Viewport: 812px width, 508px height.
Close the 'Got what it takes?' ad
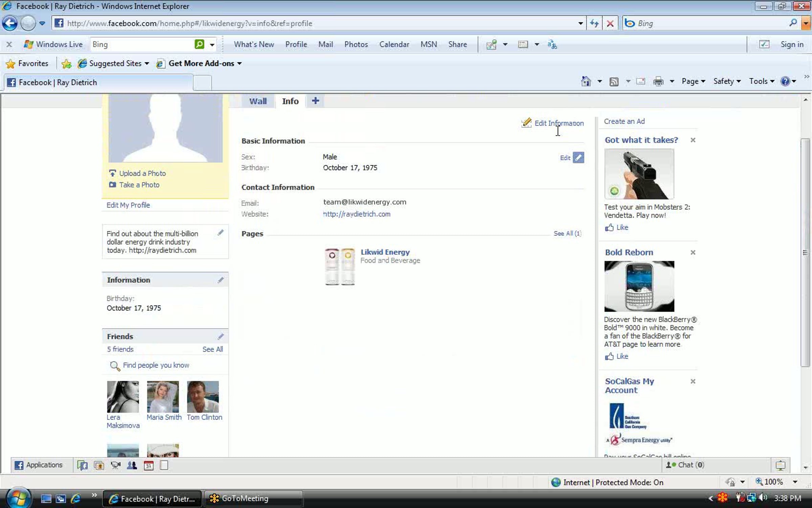click(x=693, y=140)
